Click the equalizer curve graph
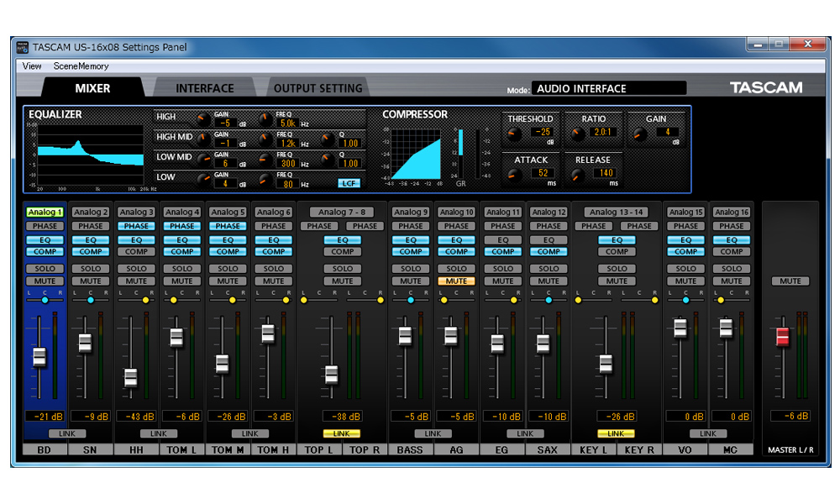Viewport: 840px width, 504px height. click(90, 155)
